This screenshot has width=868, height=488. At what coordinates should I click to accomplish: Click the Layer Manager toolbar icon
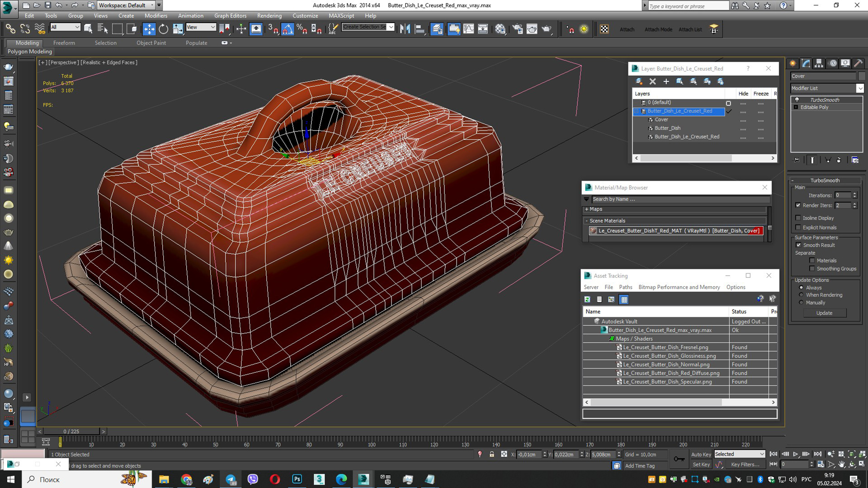[x=437, y=29]
